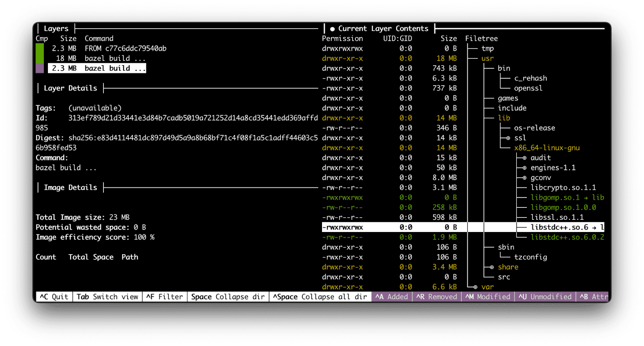Toggle ^A Added file filter
Viewport: 644px width, 346px height.
coord(392,297)
